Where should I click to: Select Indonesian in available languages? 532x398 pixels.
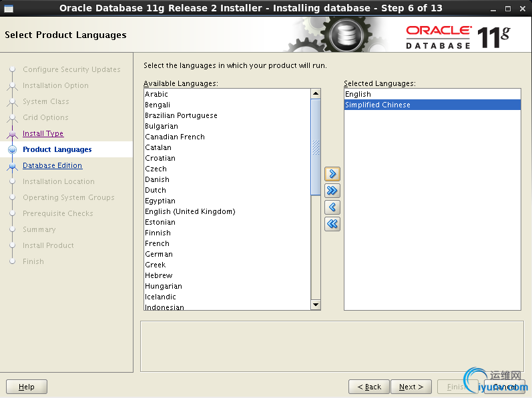(227, 306)
